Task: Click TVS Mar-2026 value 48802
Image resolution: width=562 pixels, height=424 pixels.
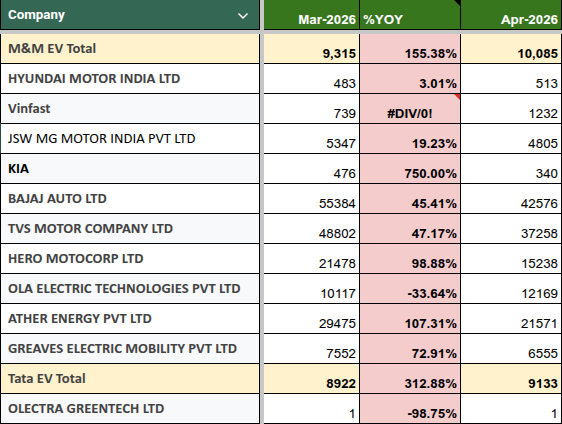Action: [x=311, y=229]
